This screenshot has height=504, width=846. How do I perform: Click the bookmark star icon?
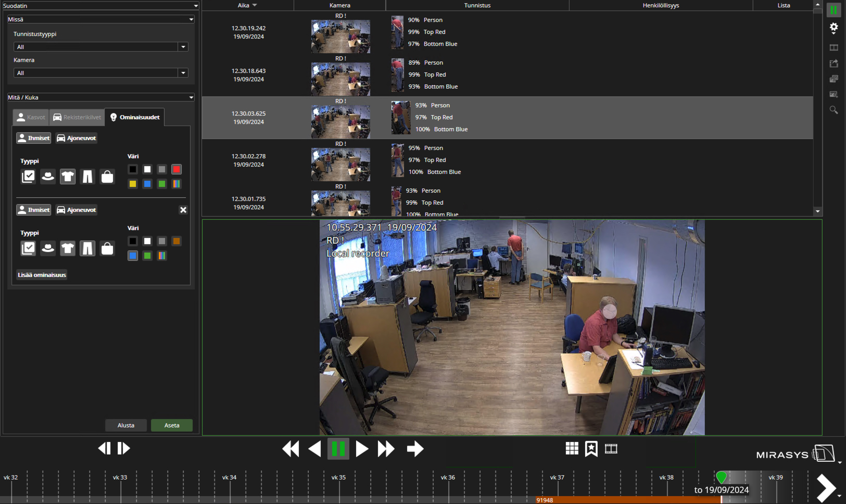tap(591, 448)
